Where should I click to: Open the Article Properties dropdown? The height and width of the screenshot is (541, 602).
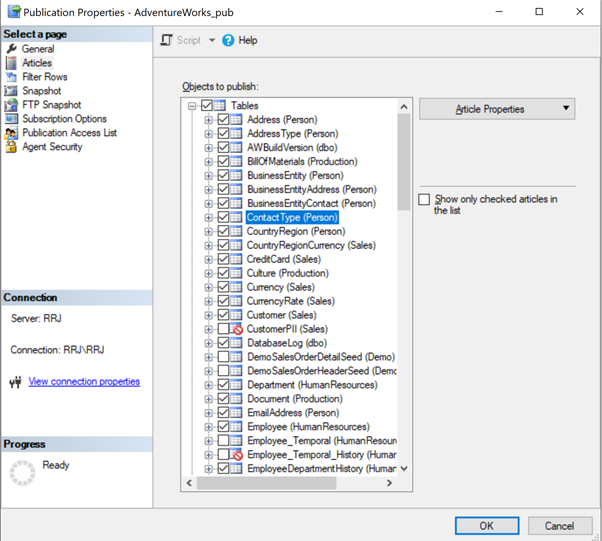coord(497,109)
